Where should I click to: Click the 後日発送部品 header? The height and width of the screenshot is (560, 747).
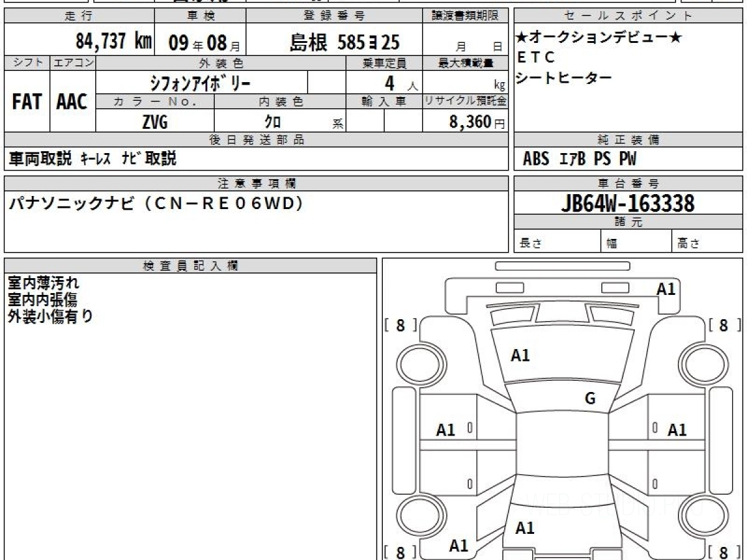(x=256, y=140)
